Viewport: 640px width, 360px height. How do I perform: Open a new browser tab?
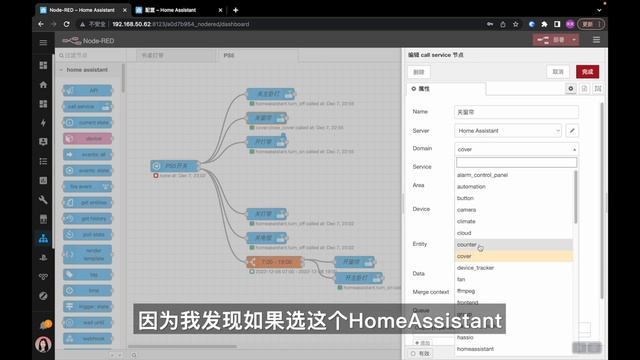coord(236,10)
